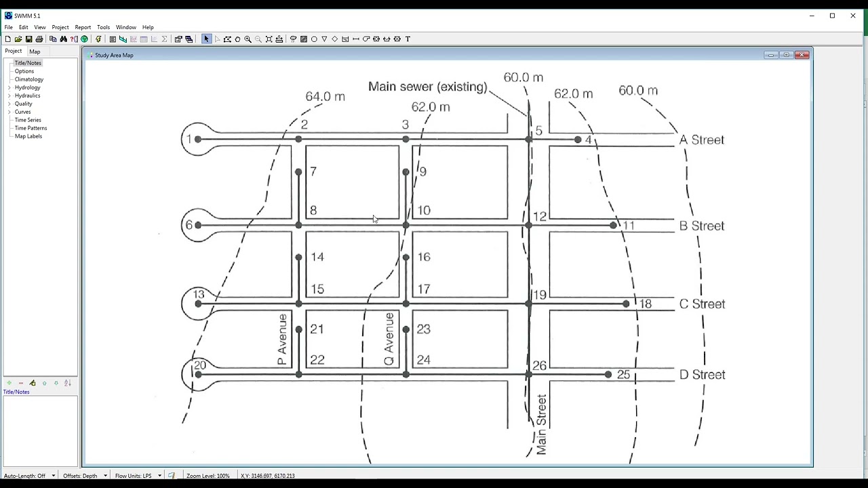
Task: Click the Zoom Level: 100% status text
Action: click(208, 476)
